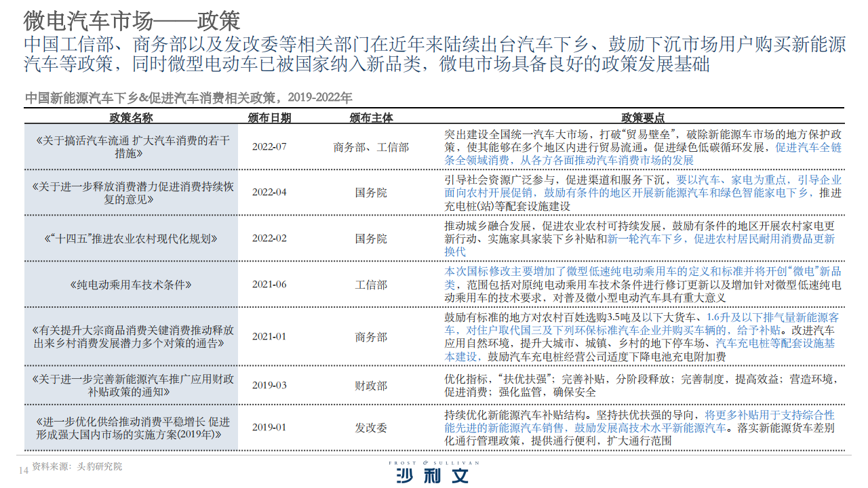Click the date cell 2022-02
The width and height of the screenshot is (868, 488).
pos(269,239)
